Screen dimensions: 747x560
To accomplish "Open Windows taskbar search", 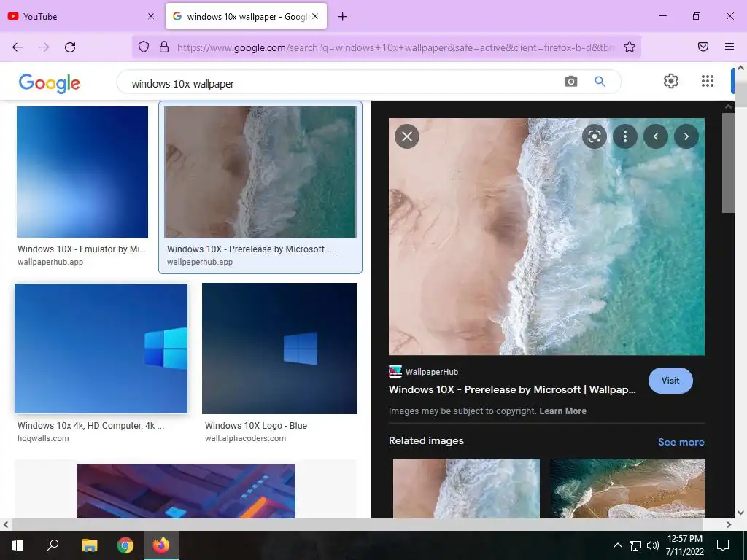I will pyautogui.click(x=53, y=545).
